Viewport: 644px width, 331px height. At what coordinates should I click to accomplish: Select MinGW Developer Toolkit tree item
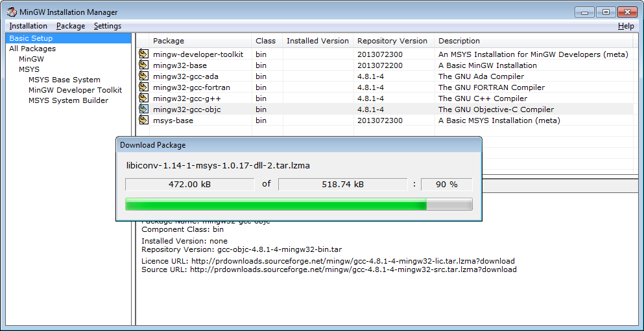coord(75,90)
